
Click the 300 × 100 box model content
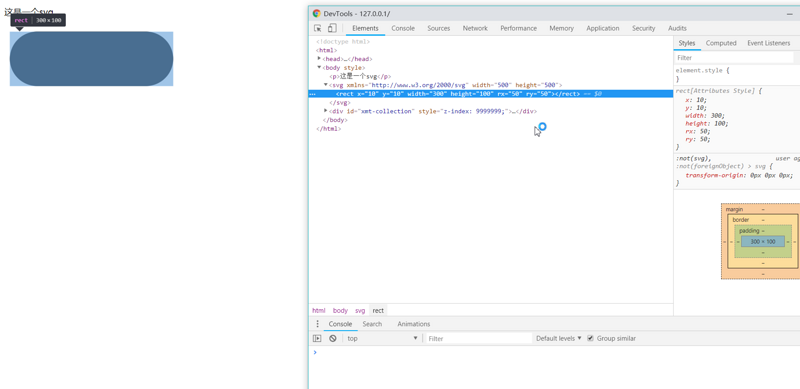tap(763, 241)
